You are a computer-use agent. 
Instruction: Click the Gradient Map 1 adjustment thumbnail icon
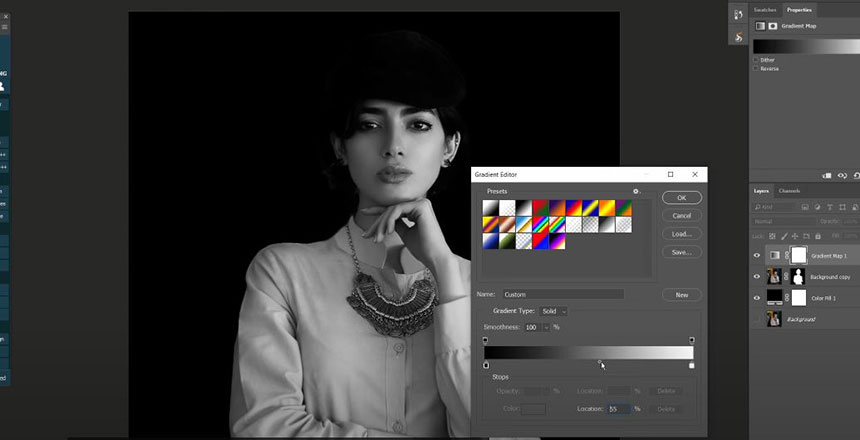click(774, 255)
